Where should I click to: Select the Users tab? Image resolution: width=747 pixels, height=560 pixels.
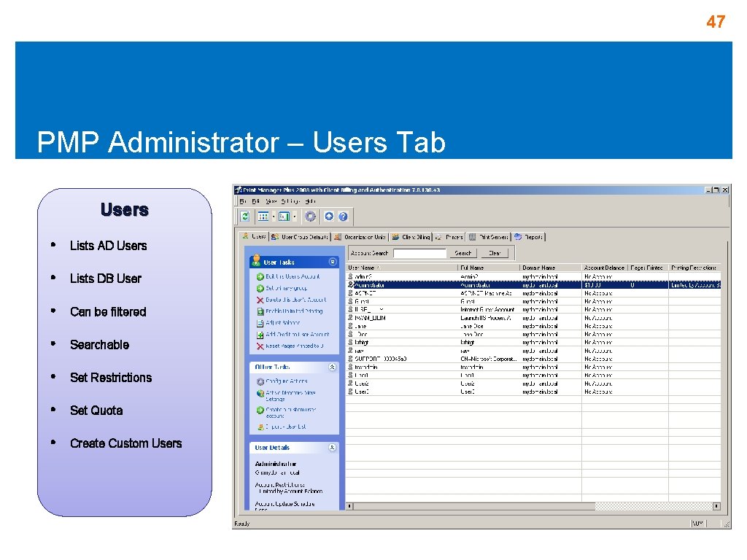point(254,236)
